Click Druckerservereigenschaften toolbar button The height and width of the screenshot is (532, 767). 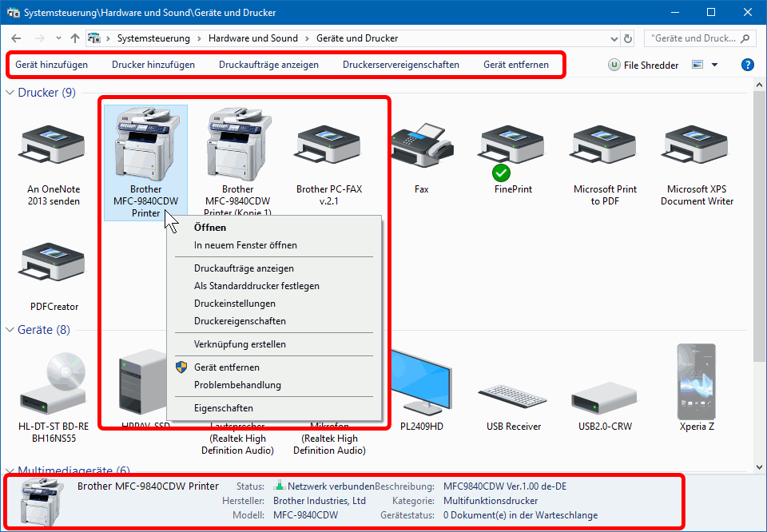[x=400, y=65]
